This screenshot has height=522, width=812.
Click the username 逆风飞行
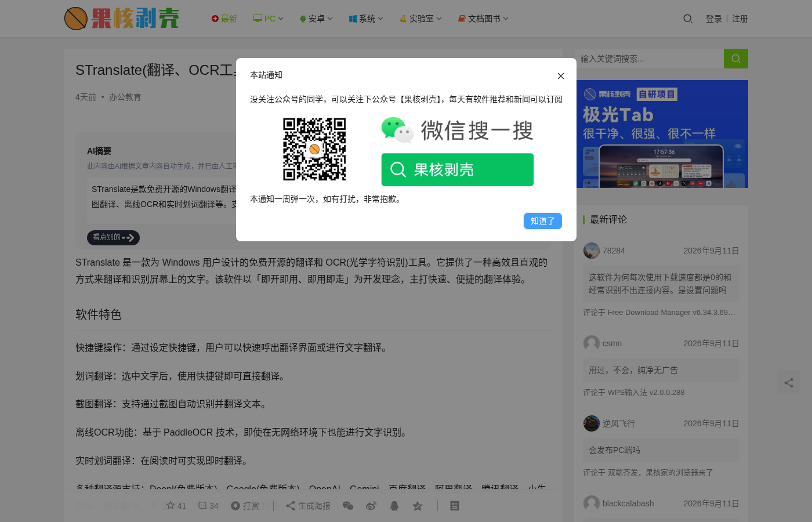[619, 423]
